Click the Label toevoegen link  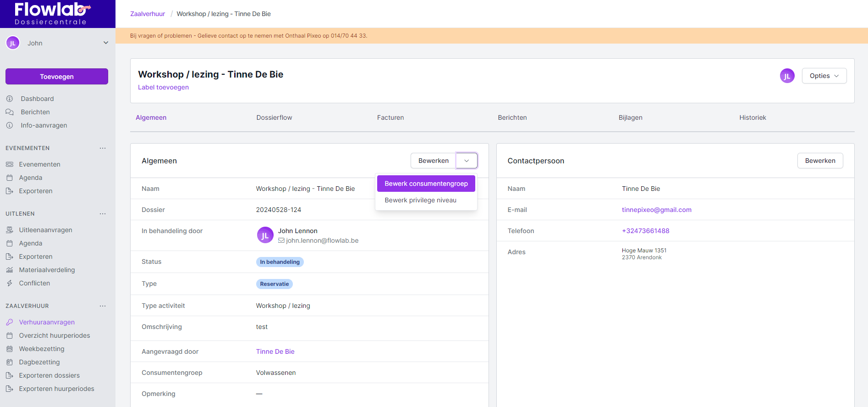click(163, 87)
